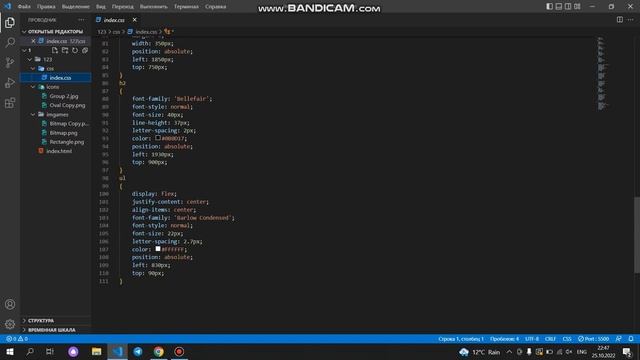Open explorer panel more actions menu
Image resolution: width=640 pixels, height=360 pixels.
coord(81,20)
